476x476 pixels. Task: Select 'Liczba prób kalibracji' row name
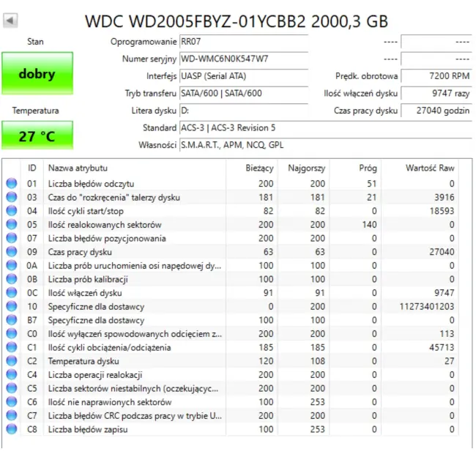tap(88, 279)
